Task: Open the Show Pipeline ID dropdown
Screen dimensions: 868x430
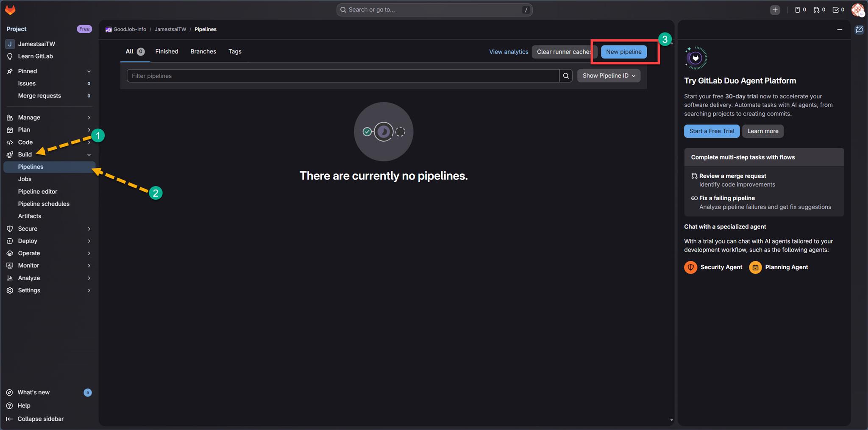Action: click(x=609, y=76)
